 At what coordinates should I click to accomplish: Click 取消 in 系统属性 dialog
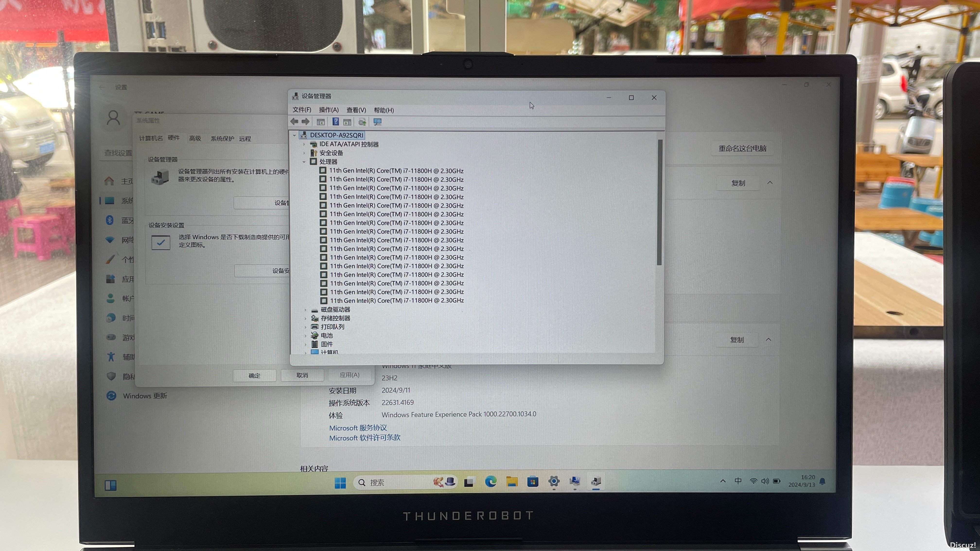click(x=302, y=375)
